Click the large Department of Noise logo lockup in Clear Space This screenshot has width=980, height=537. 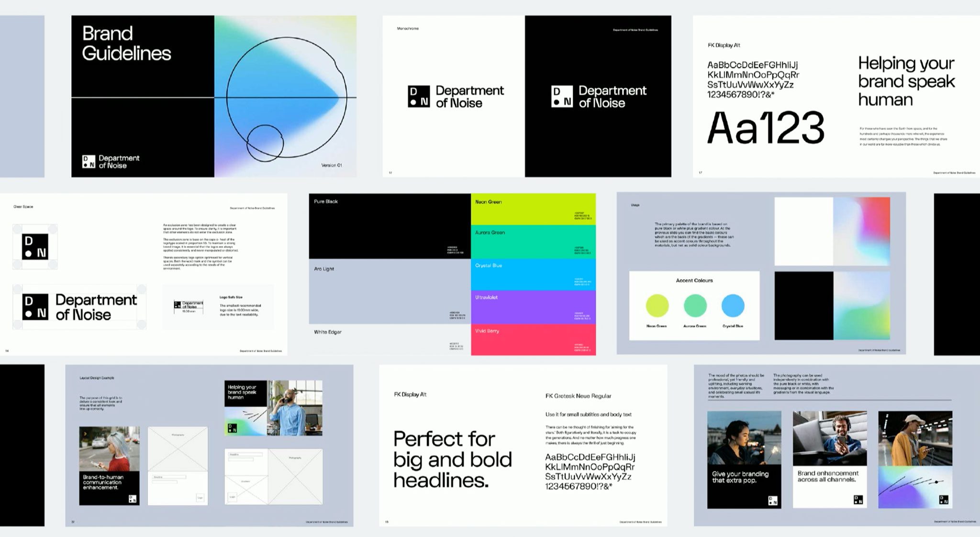pos(79,307)
